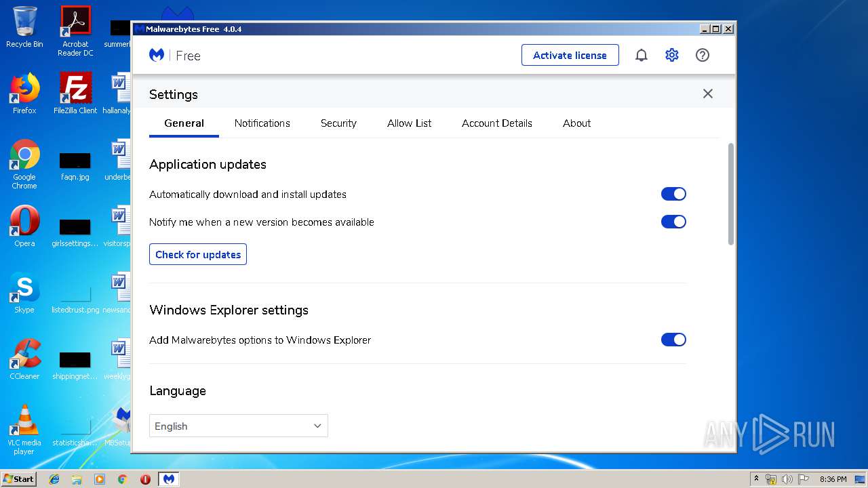Open the Recycle Bin desktop icon
Screen dimensions: 868x488
[x=24, y=27]
